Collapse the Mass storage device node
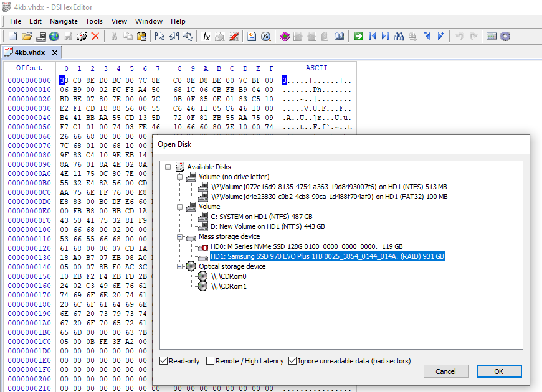 pos(180,237)
